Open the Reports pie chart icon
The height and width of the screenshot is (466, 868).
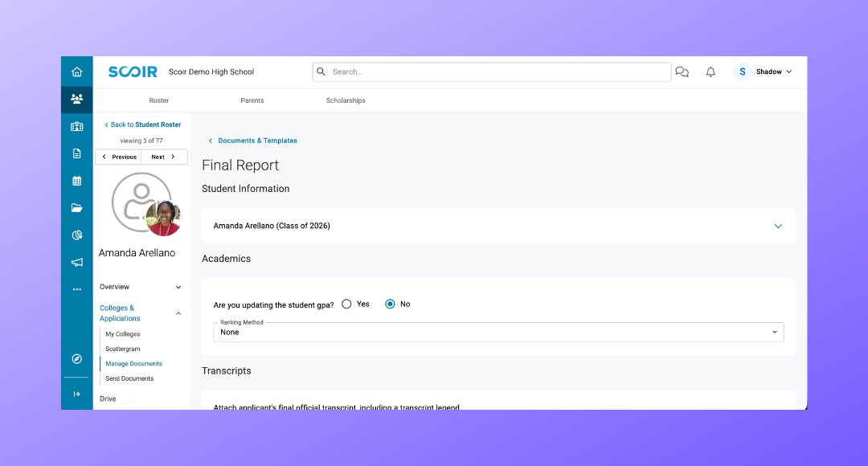pyautogui.click(x=76, y=235)
